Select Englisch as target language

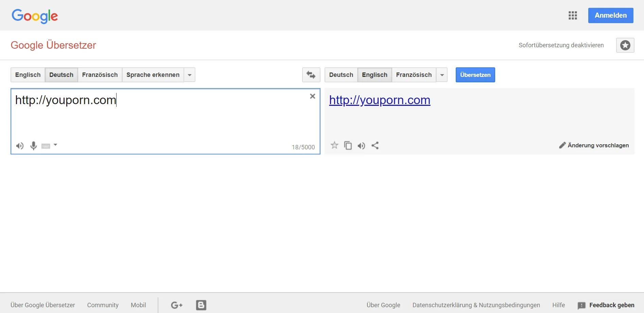pos(375,75)
